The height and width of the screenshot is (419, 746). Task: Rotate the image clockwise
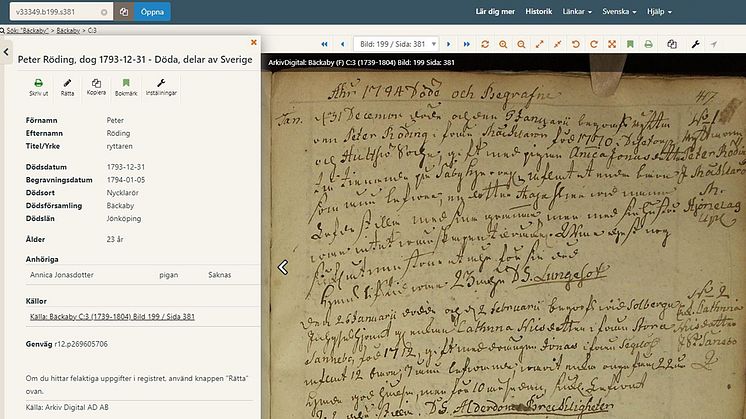[x=593, y=44]
